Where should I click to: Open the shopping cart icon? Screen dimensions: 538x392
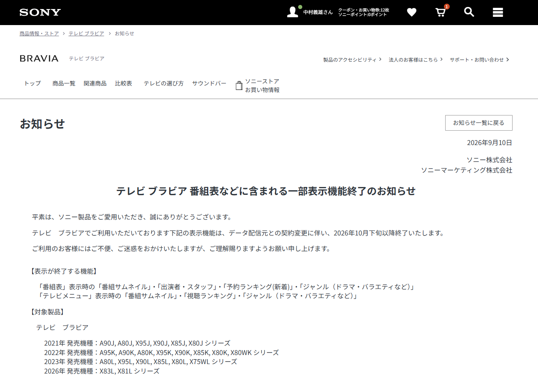pos(441,12)
